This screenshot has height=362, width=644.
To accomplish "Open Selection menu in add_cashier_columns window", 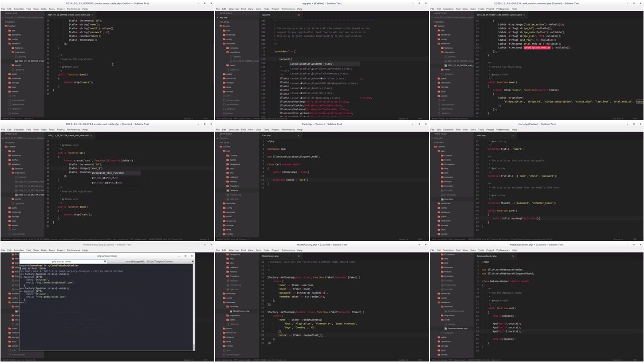I will [448, 9].
